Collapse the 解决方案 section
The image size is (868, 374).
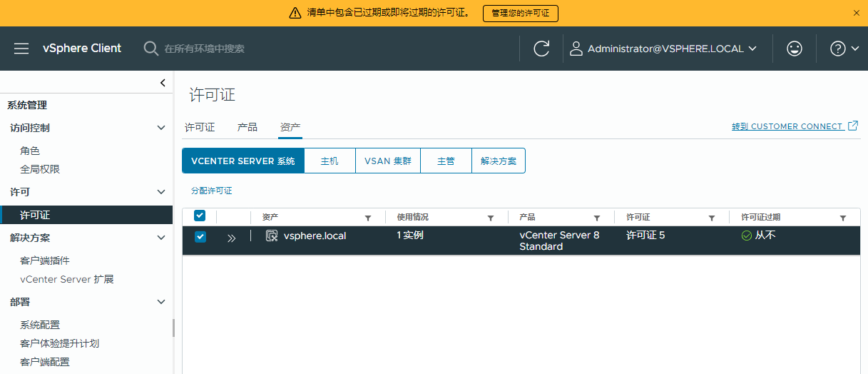(161, 238)
